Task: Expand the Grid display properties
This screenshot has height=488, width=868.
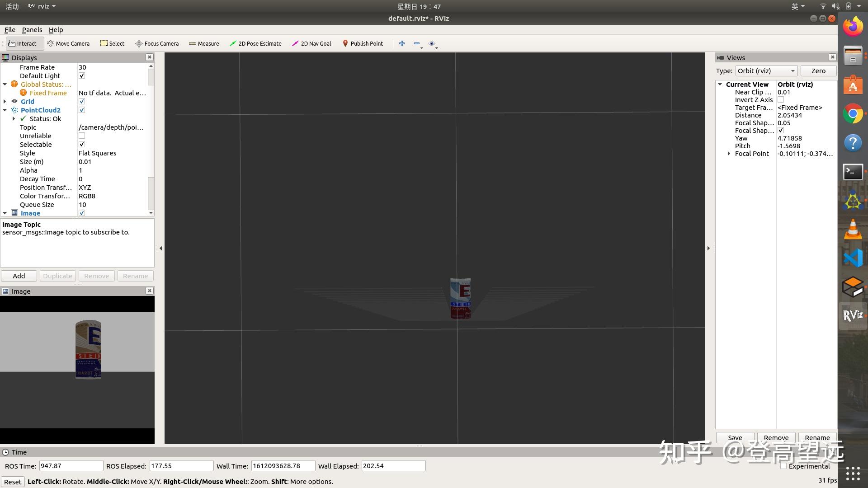Action: 5,101
